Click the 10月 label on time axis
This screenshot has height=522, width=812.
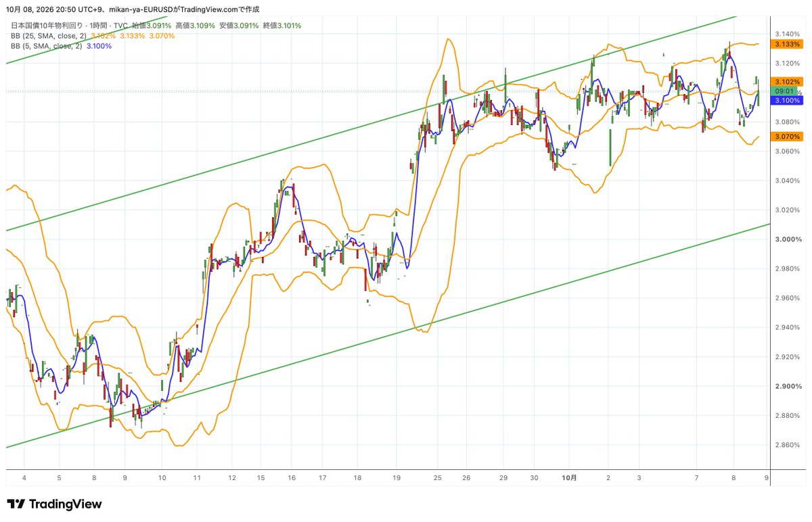[x=570, y=478]
